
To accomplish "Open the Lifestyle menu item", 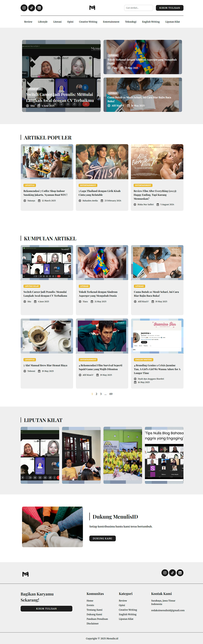I will pos(43,22).
